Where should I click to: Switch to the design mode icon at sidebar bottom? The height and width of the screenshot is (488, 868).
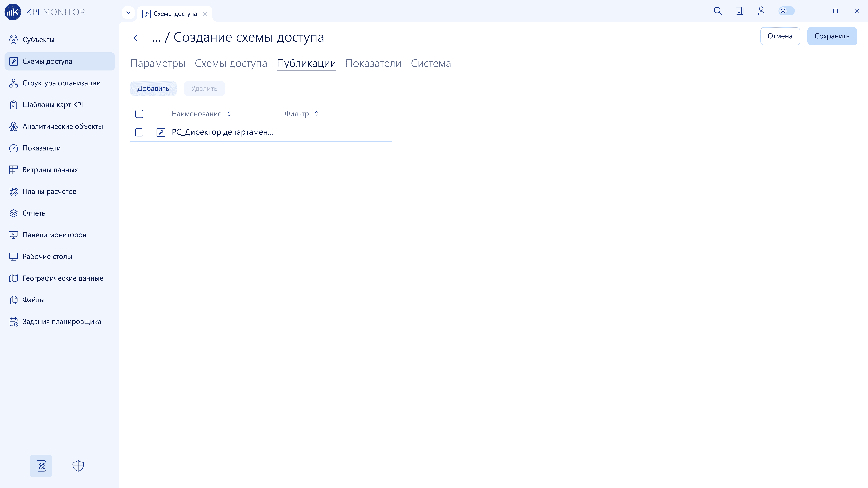point(41,466)
